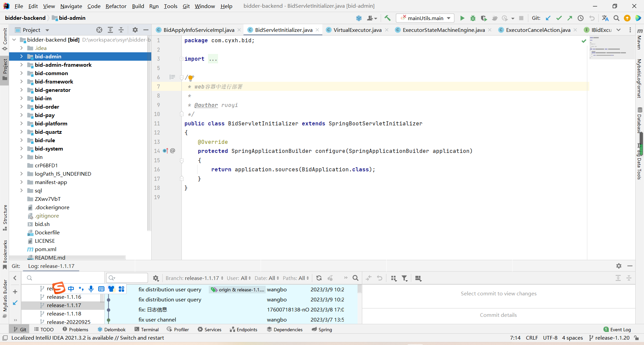
Task: Expand the bid-admin module
Action: click(21, 56)
